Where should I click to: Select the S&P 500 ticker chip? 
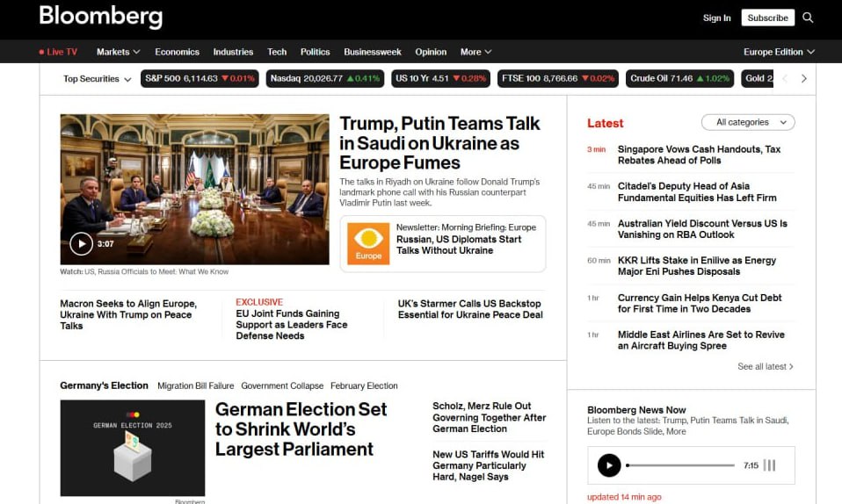click(200, 78)
